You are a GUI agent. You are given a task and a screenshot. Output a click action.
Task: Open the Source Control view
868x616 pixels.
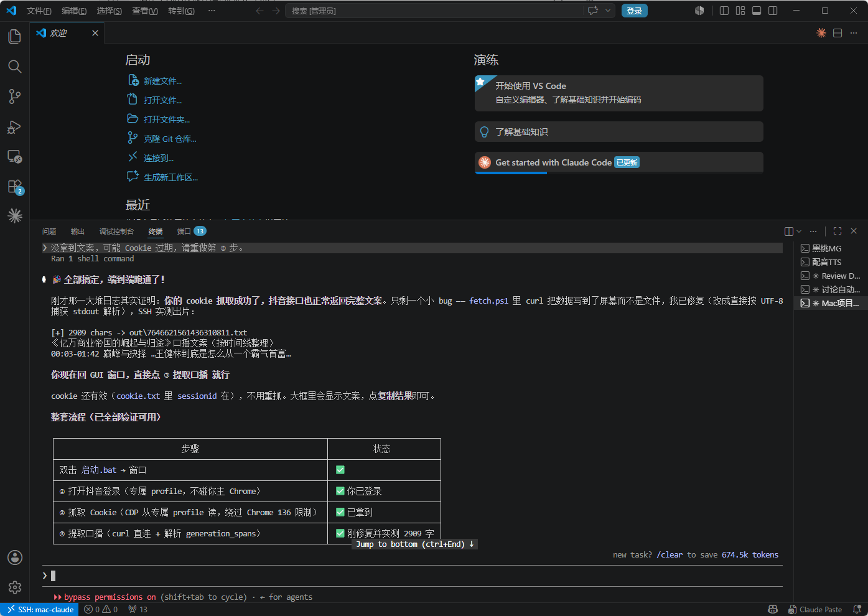click(15, 96)
